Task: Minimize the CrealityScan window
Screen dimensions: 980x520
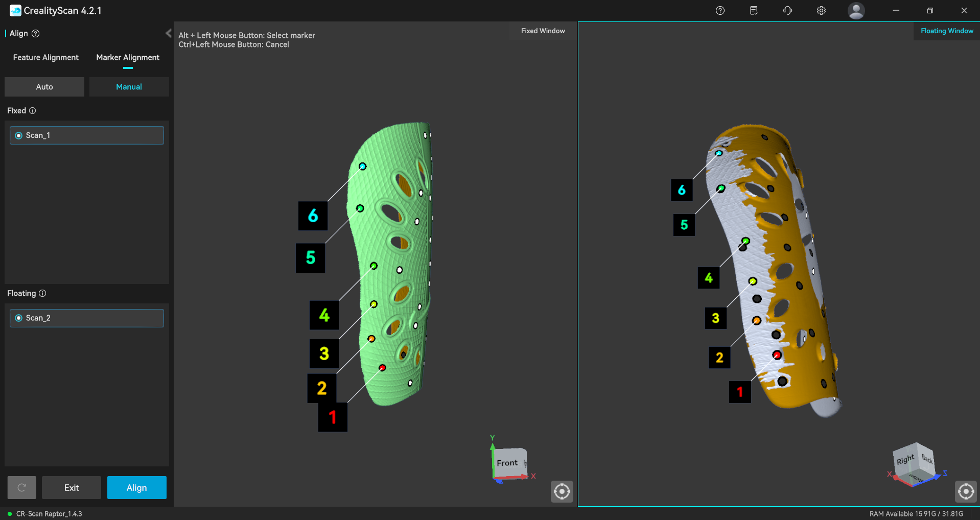Action: click(x=896, y=10)
